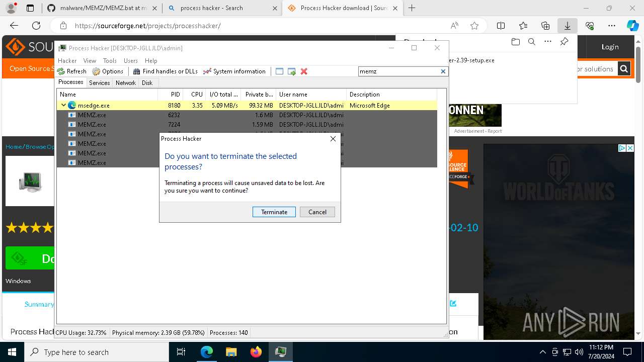Close the Process Hacker confirmation dialog
The image size is (644, 362).
coord(333,139)
